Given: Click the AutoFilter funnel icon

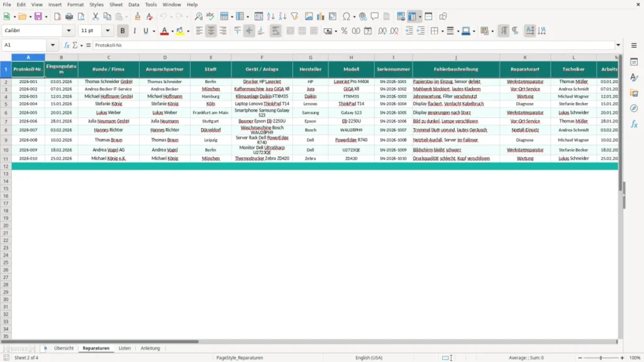Looking at the screenshot, I should pyautogui.click(x=294, y=16).
